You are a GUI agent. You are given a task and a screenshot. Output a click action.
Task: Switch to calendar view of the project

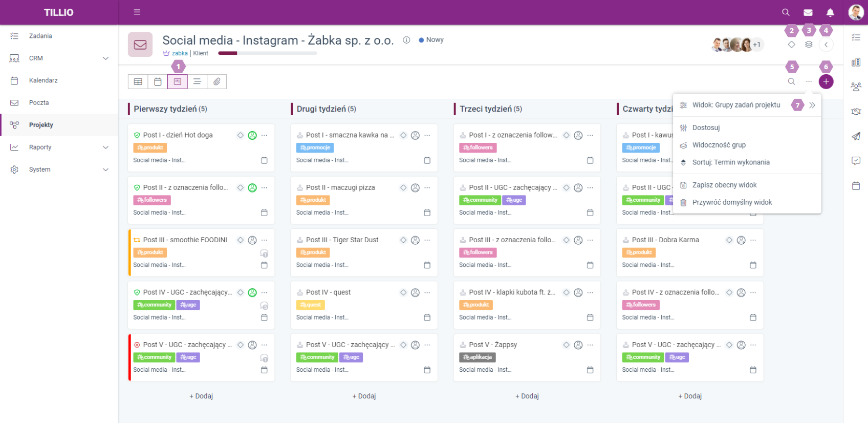pyautogui.click(x=158, y=81)
